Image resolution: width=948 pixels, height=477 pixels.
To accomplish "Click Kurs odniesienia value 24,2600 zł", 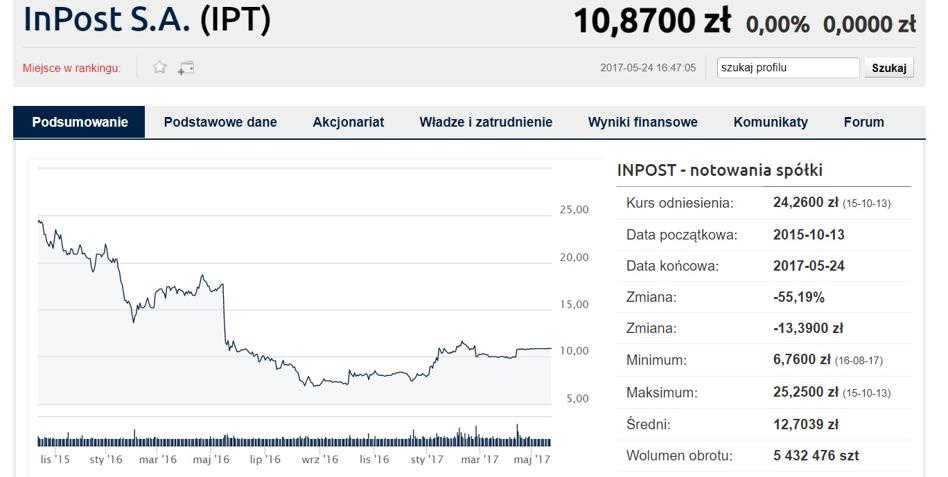I will (806, 203).
